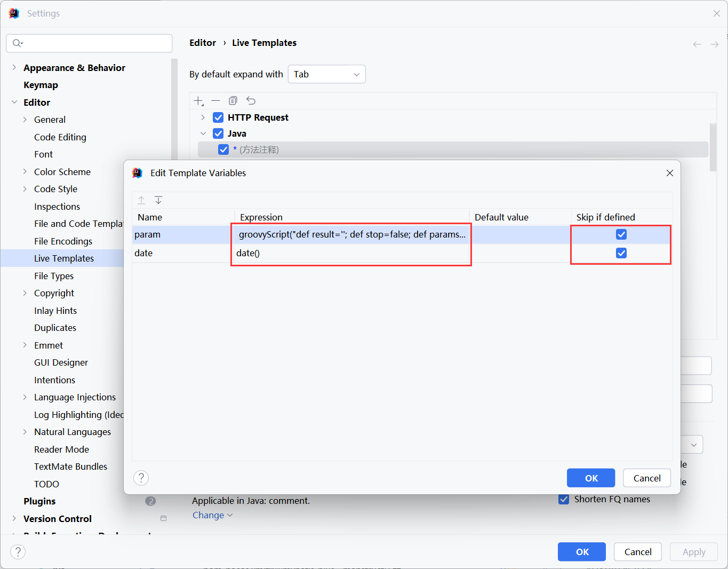This screenshot has width=728, height=569.
Task: Expand the Version Control node arrow
Action: (x=14, y=518)
